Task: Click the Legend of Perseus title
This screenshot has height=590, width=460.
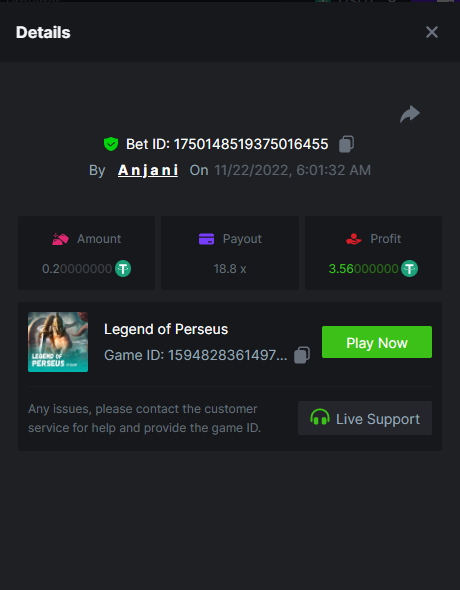Action: click(166, 329)
